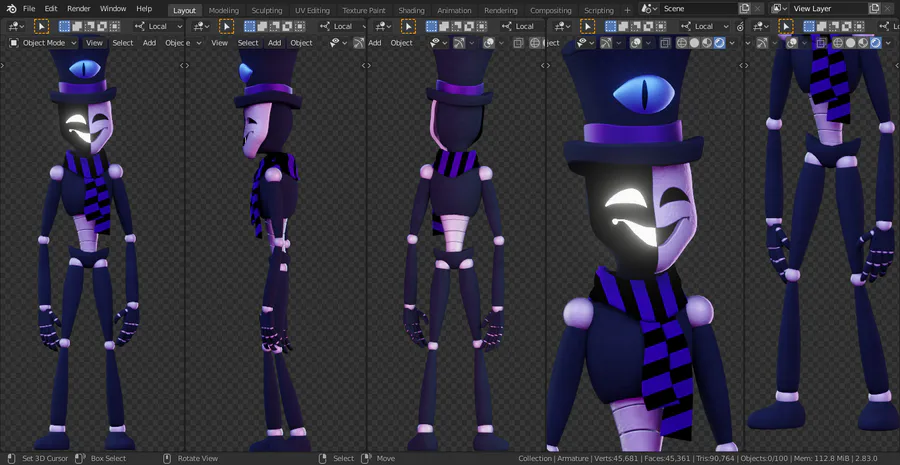Open Local orientation dropdown in back-view viewport
Image resolution: width=900 pixels, height=465 pixels.
pos(524,26)
